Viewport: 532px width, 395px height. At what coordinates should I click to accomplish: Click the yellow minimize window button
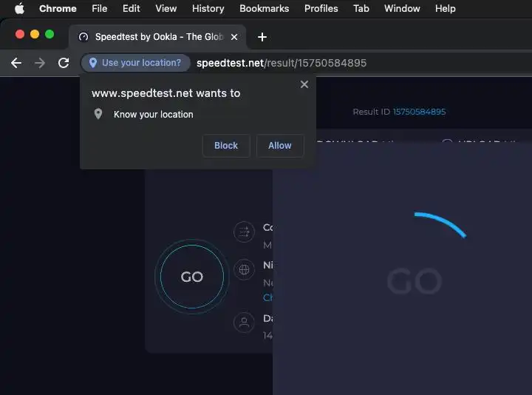[35, 34]
